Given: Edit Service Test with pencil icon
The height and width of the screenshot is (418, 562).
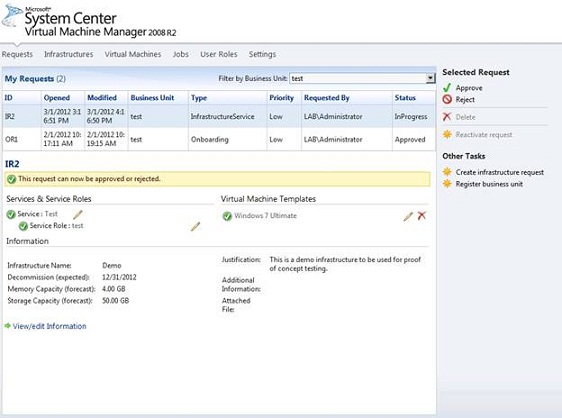Looking at the screenshot, I should tap(78, 214).
